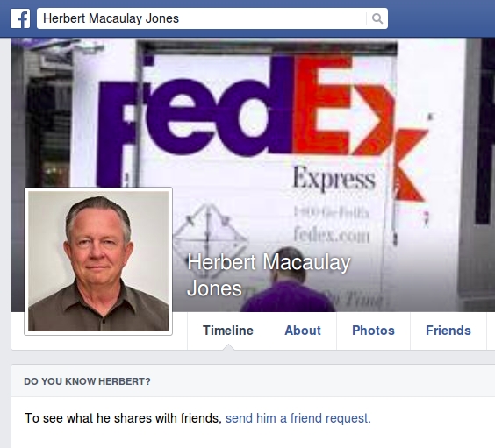This screenshot has height=448, width=495.
Task: Click the Facebook logo icon
Action: point(20,18)
